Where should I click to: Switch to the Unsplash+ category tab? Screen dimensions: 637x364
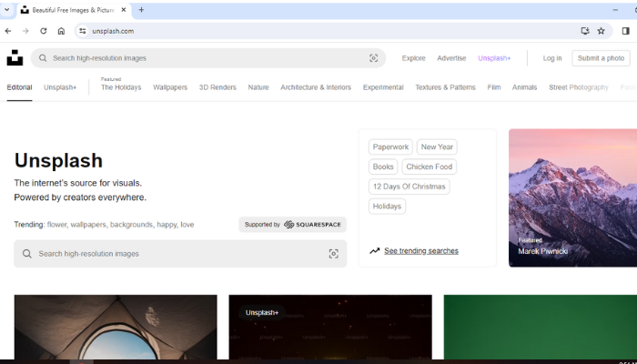60,87
